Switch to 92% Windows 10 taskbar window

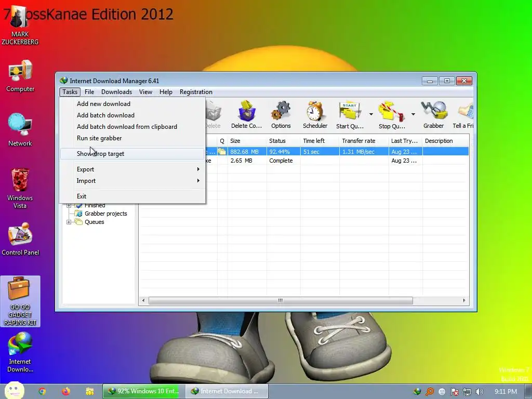pyautogui.click(x=144, y=391)
